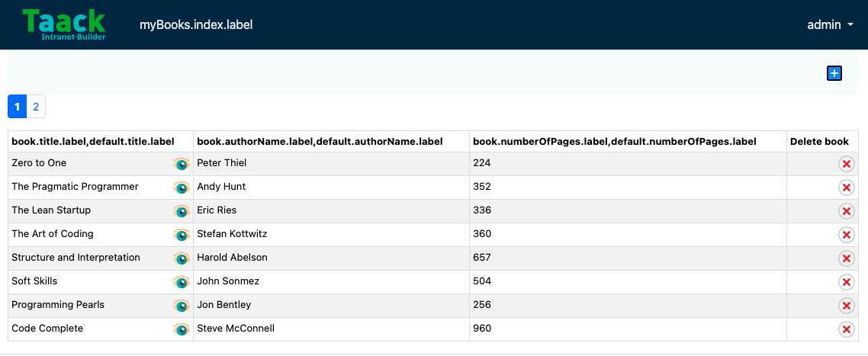Screen dimensions: 868x356
Task: Open eye icon for Soft Skills
Action: [x=182, y=282]
